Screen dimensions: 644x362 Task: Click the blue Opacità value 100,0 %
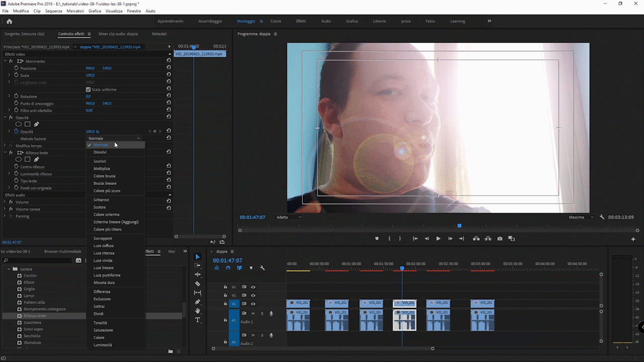pos(93,132)
